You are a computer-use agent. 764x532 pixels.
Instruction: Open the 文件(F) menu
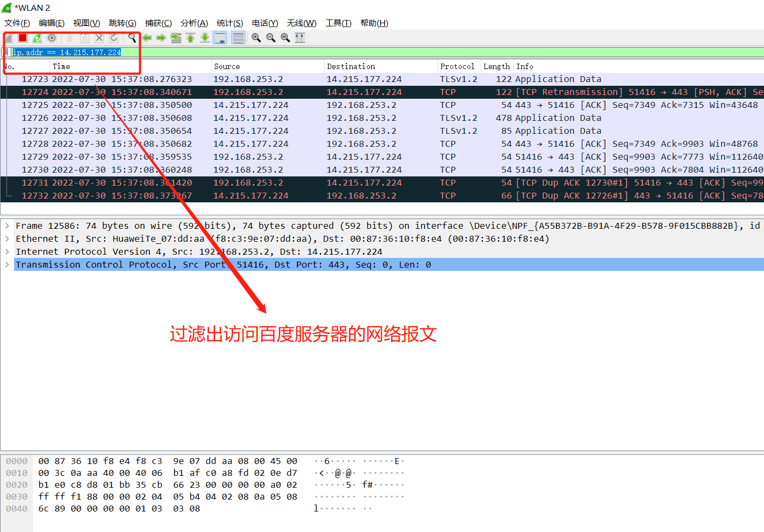tap(17, 23)
